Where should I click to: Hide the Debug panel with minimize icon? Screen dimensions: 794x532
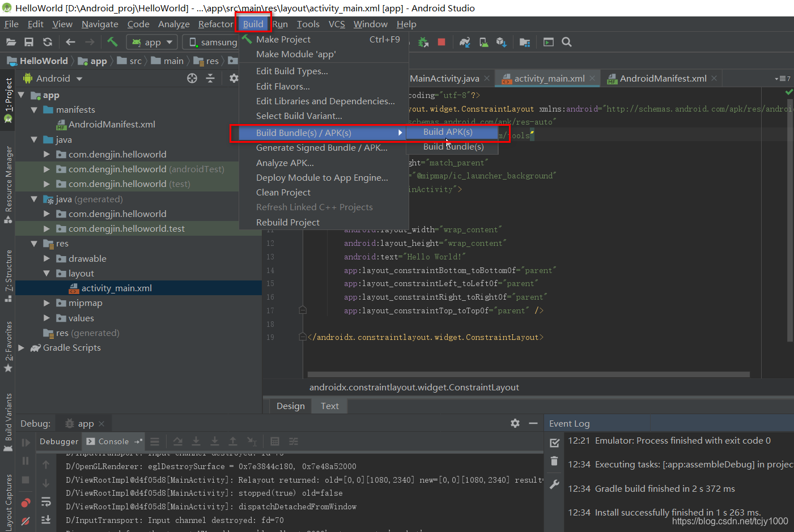[533, 423]
